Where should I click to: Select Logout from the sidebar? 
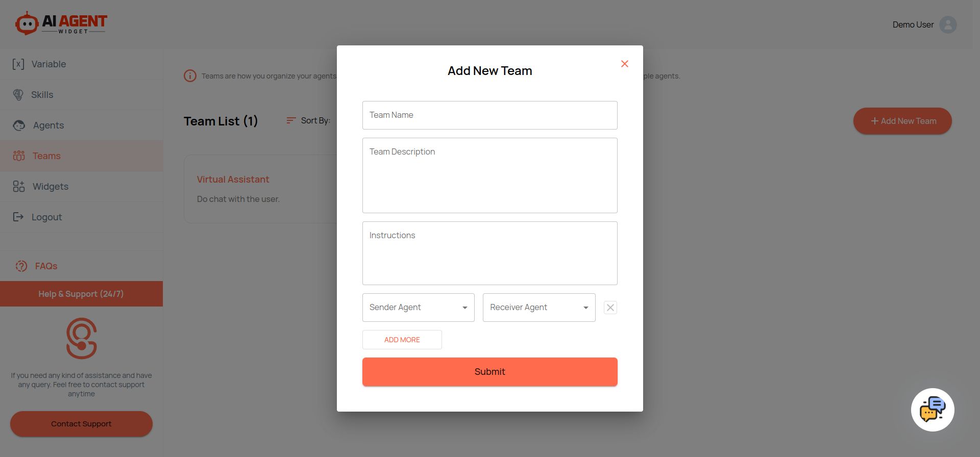(46, 217)
